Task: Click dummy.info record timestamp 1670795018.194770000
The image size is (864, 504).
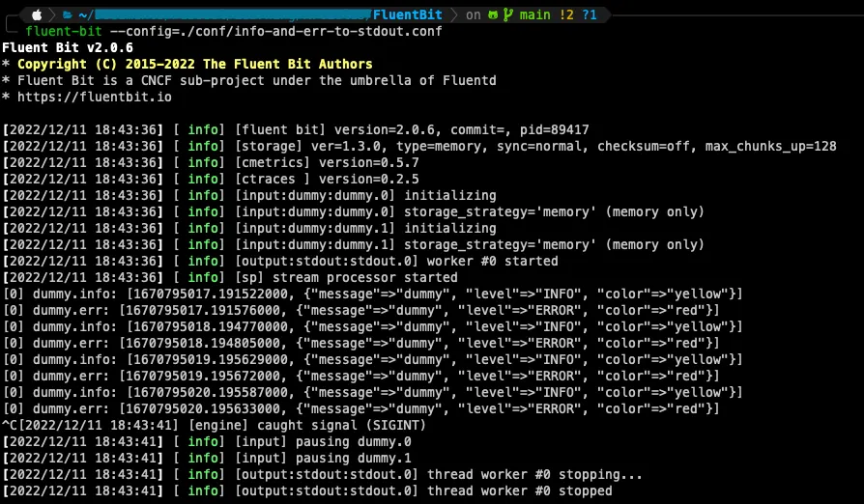Action: [211, 327]
